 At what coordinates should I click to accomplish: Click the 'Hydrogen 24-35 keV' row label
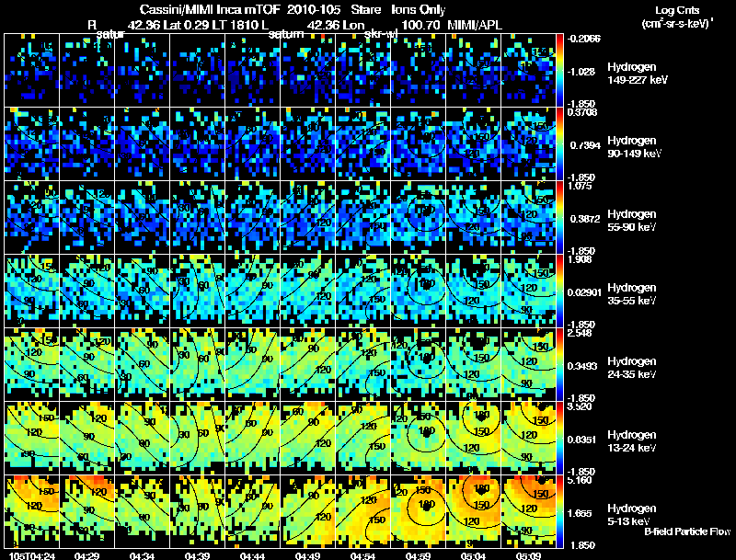tap(632, 368)
